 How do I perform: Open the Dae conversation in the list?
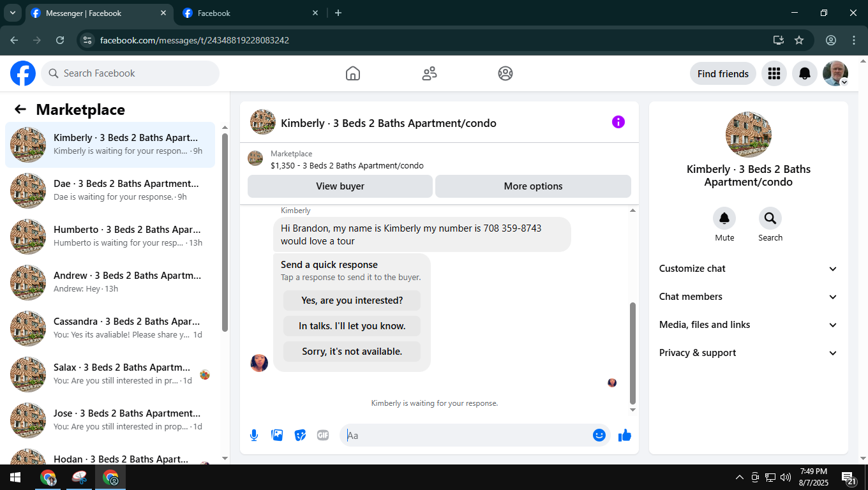click(110, 191)
